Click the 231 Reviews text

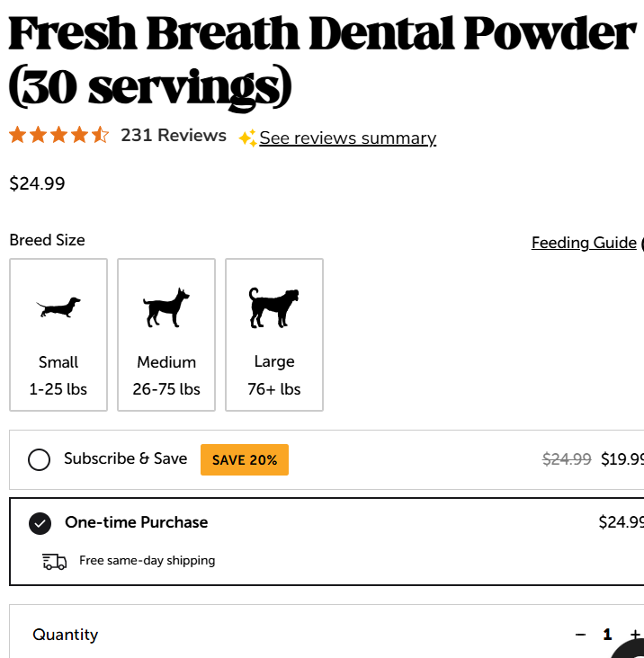coord(174,135)
